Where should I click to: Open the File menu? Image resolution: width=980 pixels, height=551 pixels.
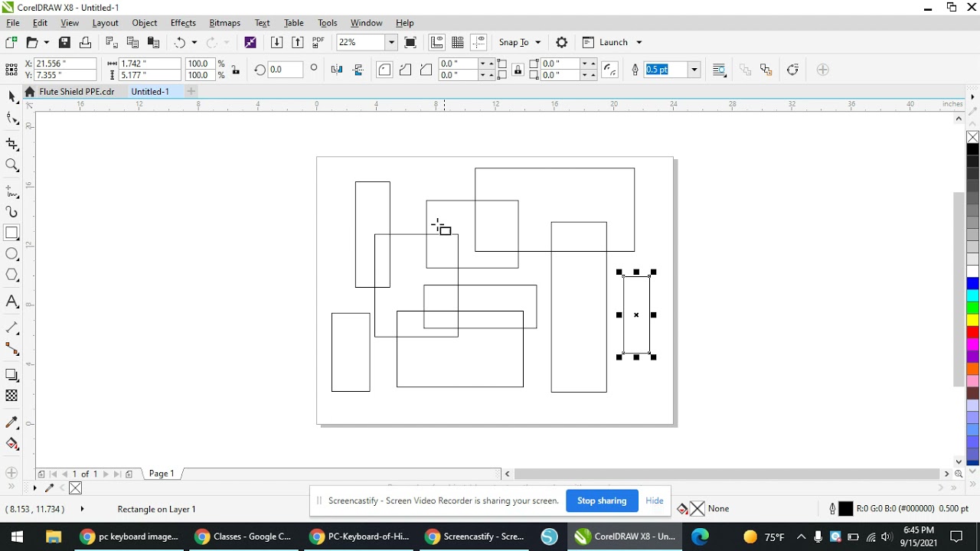(x=13, y=23)
